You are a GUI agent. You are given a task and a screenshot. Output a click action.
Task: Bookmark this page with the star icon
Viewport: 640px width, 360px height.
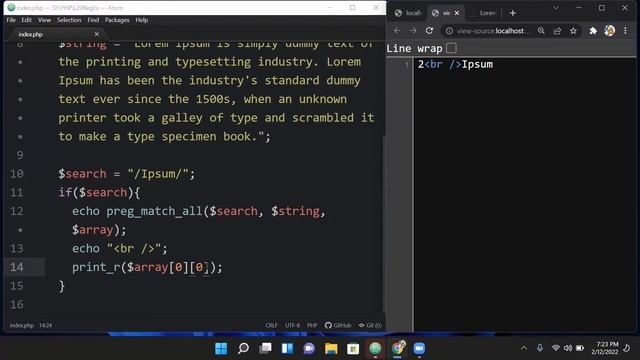tap(573, 31)
